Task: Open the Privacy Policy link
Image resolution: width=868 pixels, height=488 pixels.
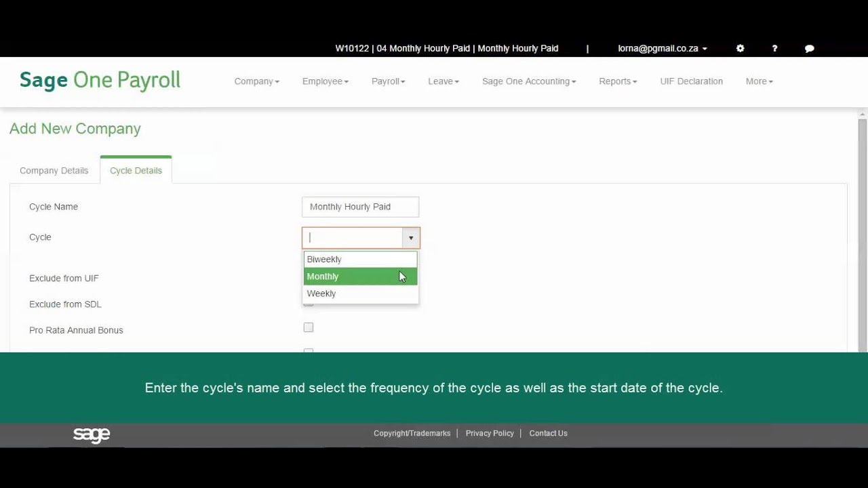Action: pyautogui.click(x=490, y=433)
